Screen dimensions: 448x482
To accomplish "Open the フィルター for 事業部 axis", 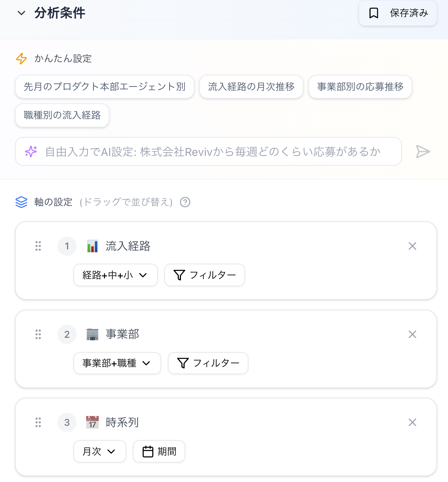I will (208, 363).
